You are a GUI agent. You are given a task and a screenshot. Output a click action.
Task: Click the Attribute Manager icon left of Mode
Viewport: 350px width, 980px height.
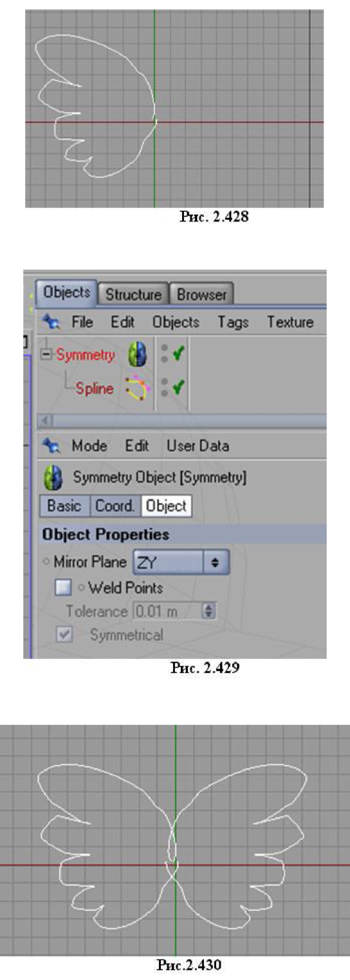tap(53, 446)
